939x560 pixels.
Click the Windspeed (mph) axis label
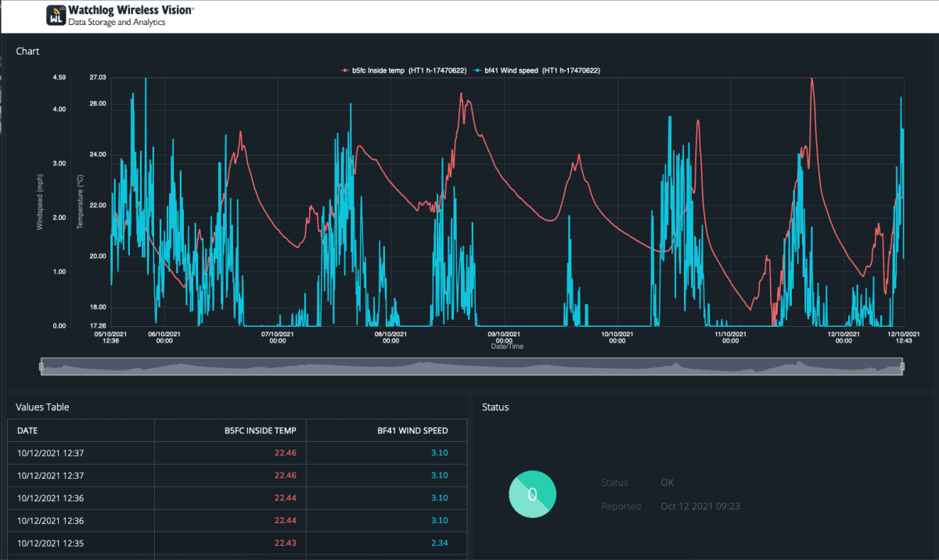40,202
